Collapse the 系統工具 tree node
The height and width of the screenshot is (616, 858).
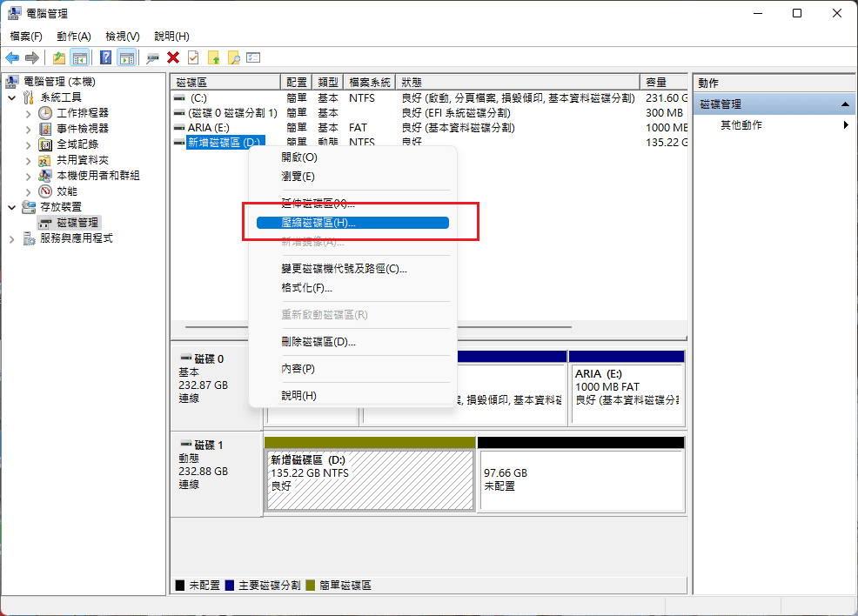click(12, 97)
